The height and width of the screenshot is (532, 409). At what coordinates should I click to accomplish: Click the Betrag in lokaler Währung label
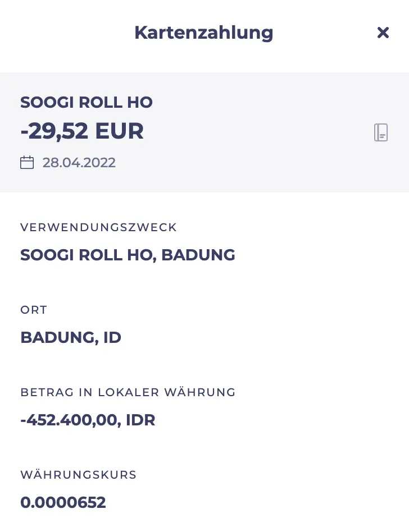[128, 392]
